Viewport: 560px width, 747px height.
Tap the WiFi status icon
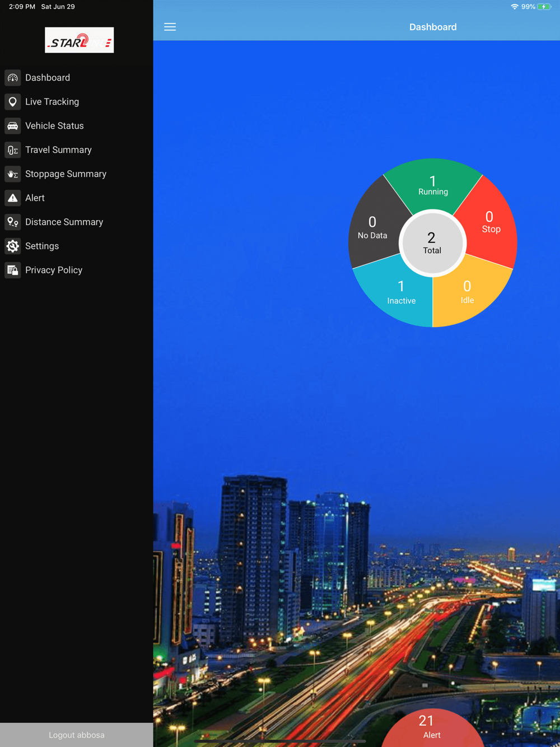pos(514,7)
